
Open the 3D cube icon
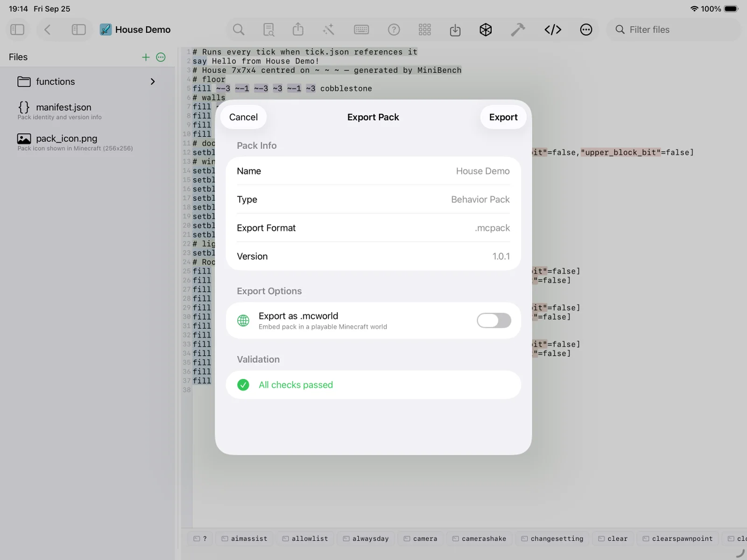[x=486, y=30]
